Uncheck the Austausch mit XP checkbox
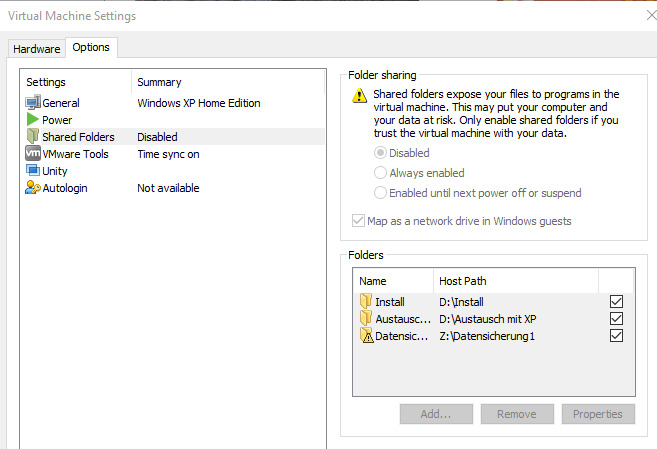The width and height of the screenshot is (657, 449). tap(616, 318)
